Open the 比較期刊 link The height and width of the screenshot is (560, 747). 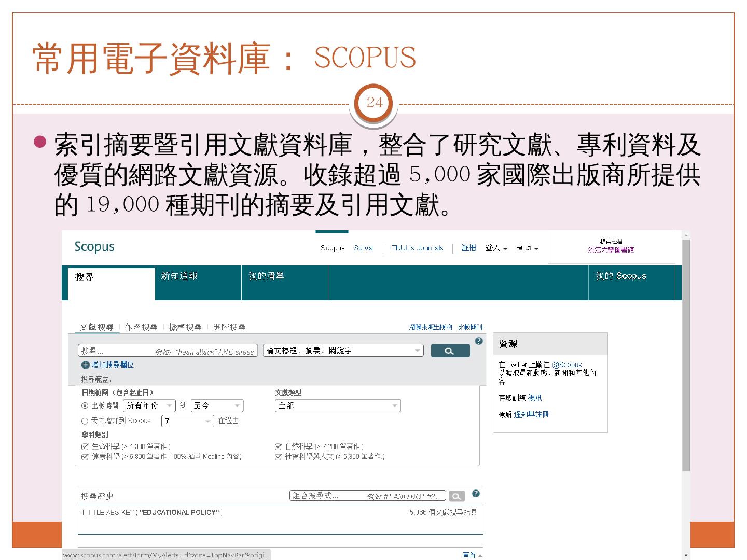click(470, 327)
